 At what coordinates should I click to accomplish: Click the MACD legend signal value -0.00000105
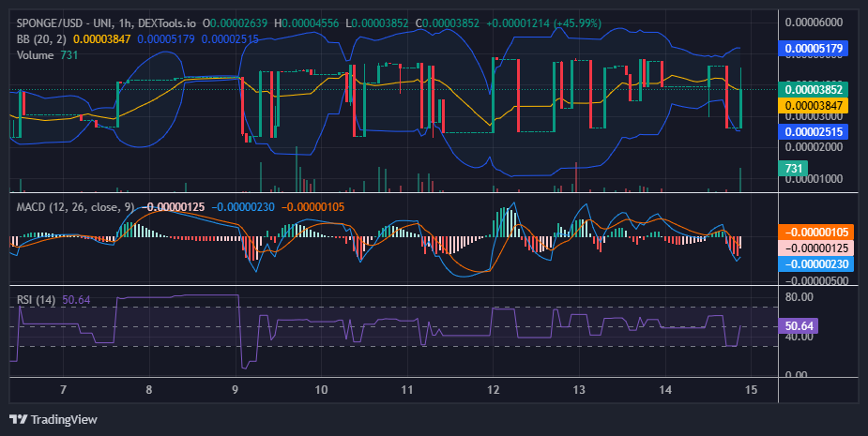[x=312, y=207]
